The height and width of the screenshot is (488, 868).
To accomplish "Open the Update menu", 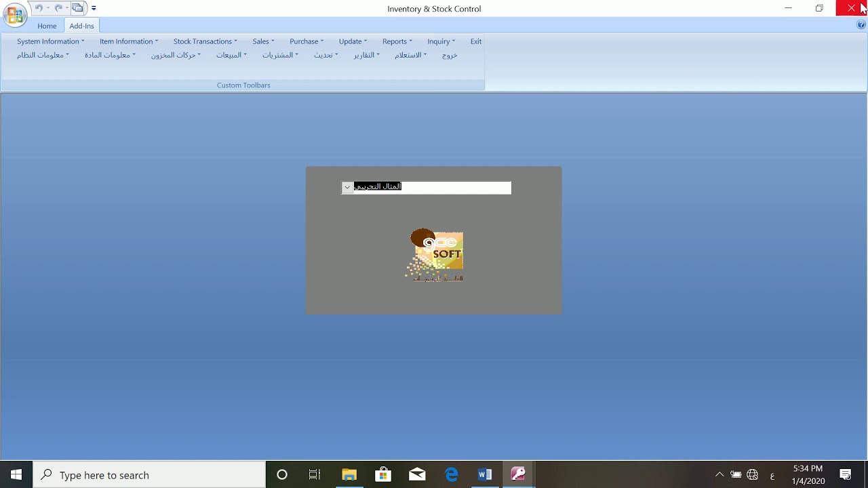I will [353, 41].
